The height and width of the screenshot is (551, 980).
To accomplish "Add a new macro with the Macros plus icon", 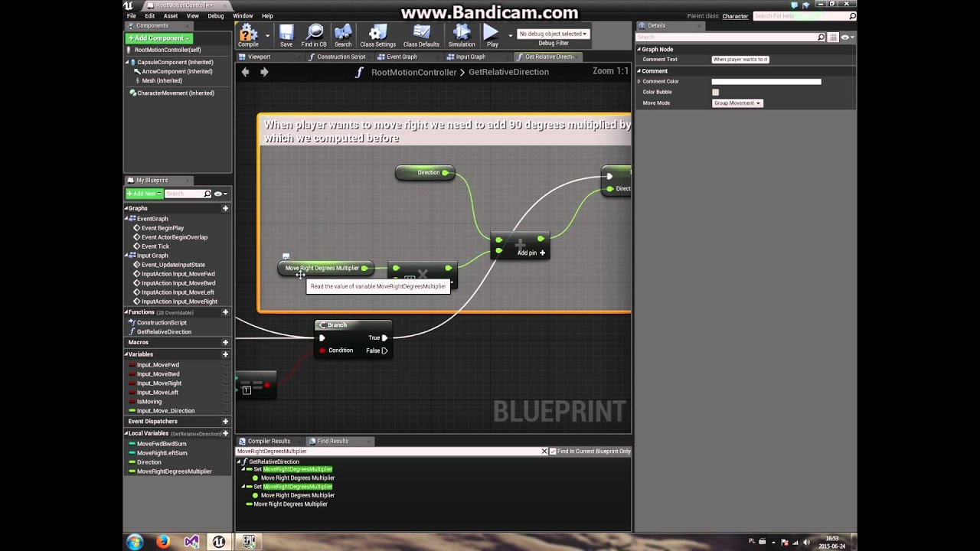I will tap(225, 342).
